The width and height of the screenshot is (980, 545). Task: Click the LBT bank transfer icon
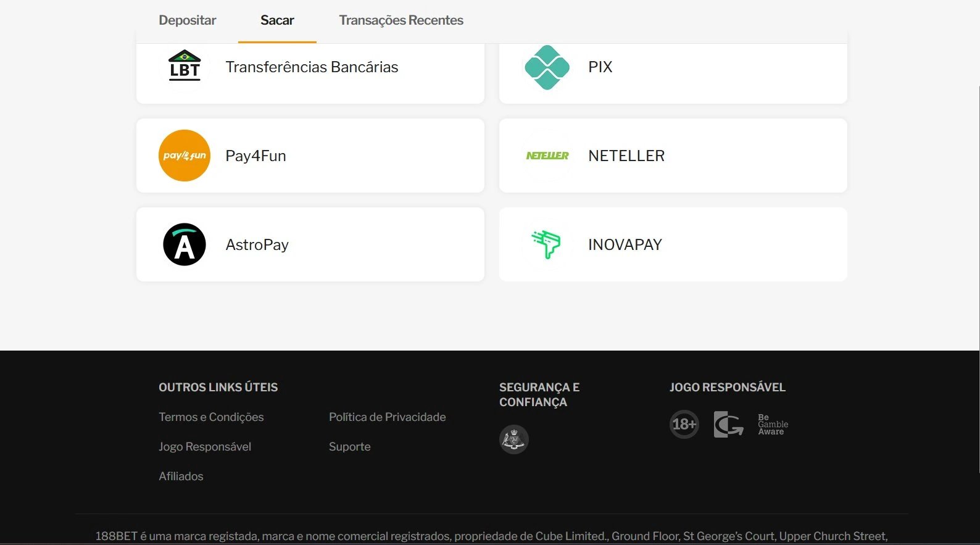pos(185,65)
